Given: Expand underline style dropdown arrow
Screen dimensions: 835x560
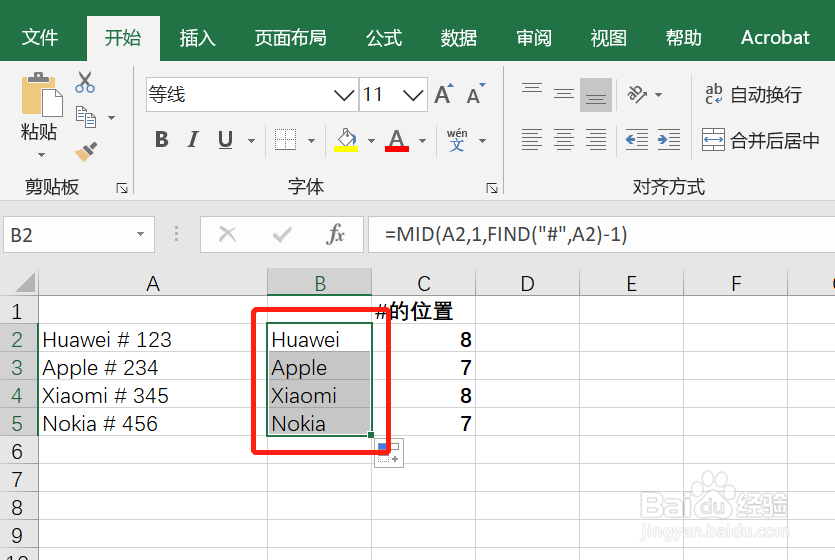Looking at the screenshot, I should click(251, 141).
